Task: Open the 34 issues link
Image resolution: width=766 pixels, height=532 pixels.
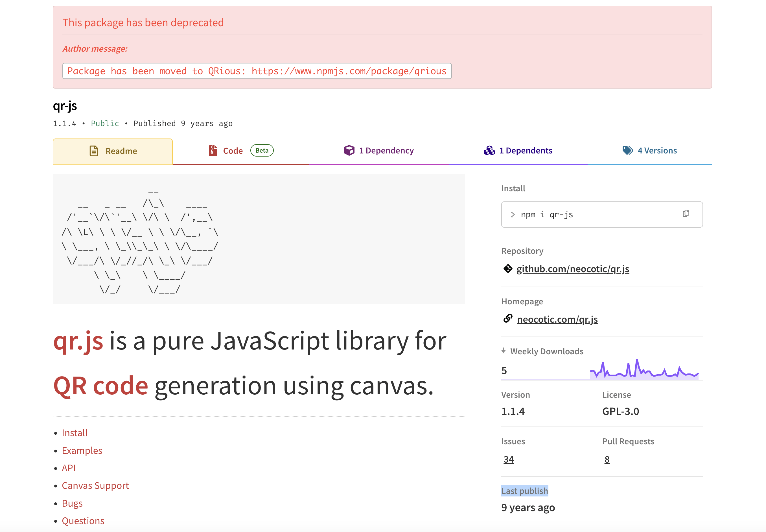Action: [508, 459]
